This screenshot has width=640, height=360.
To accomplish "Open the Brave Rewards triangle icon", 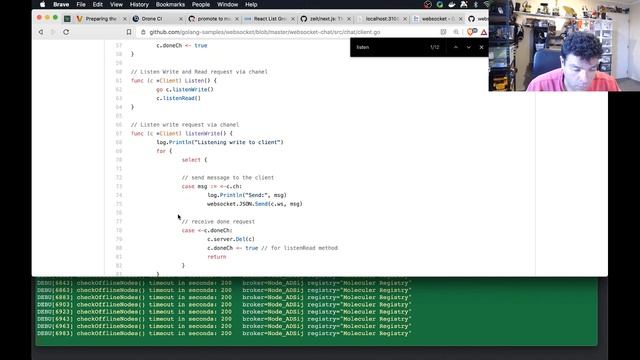I will 484,32.
